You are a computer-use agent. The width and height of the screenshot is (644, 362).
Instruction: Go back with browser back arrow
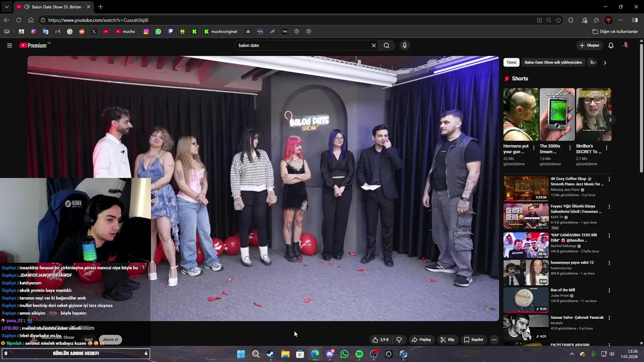pyautogui.click(x=7, y=20)
